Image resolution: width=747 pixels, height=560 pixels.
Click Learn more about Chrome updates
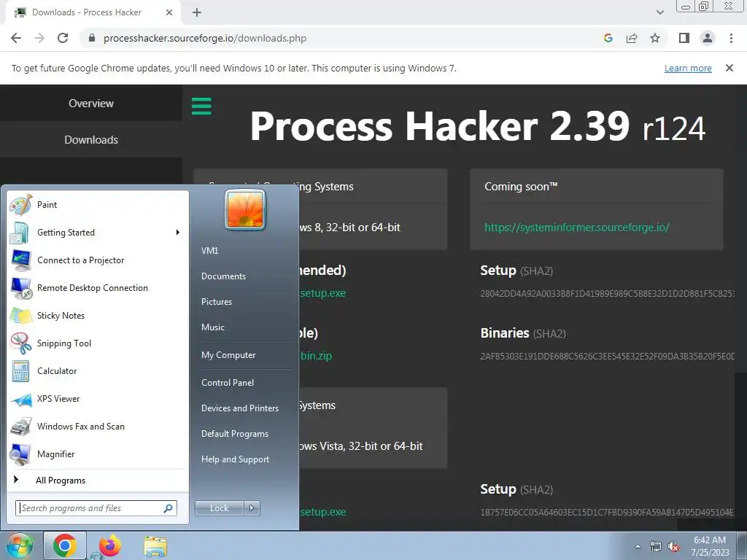(688, 68)
